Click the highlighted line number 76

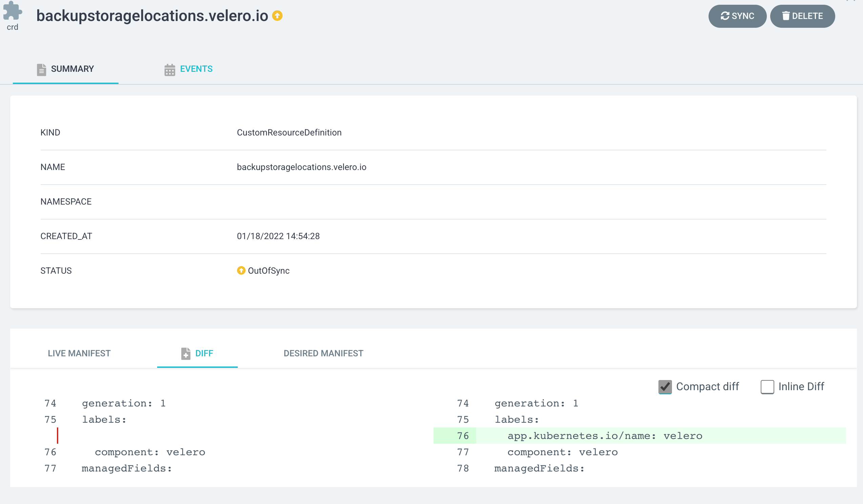tap(463, 436)
